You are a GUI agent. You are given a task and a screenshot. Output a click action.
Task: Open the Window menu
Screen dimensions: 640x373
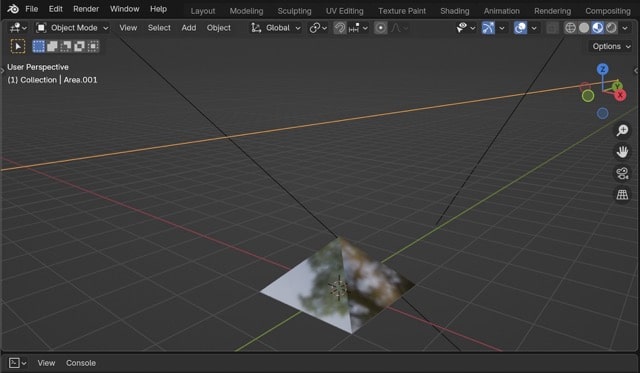click(x=124, y=9)
